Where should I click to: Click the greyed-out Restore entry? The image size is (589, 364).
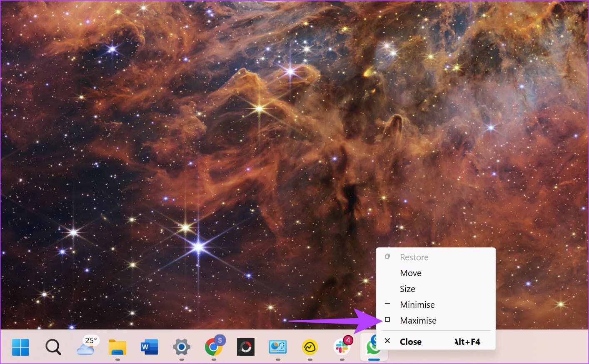click(x=414, y=257)
